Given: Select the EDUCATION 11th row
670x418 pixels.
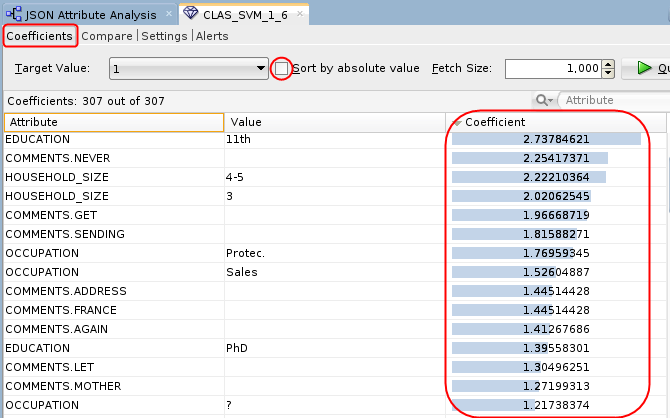Looking at the screenshot, I should [335, 139].
